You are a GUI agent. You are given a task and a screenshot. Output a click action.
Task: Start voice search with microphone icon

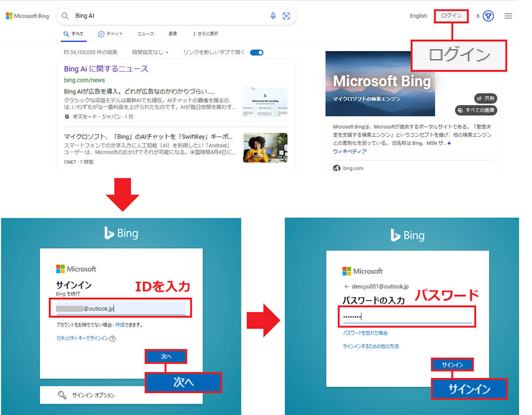click(x=273, y=16)
